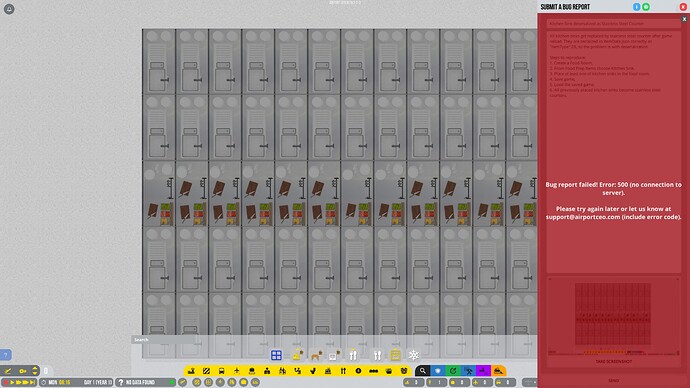The height and width of the screenshot is (388, 690).
Task: Dismiss the red error overlay with small X
Action: tap(684, 19)
